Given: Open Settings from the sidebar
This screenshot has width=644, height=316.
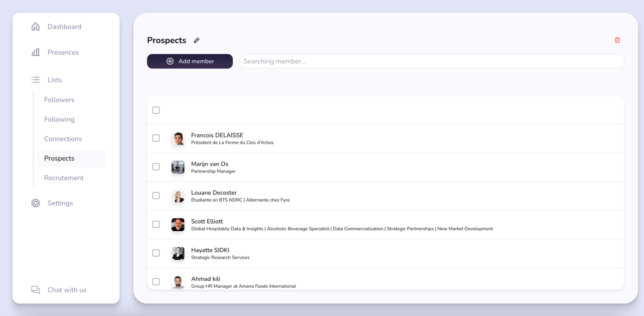Looking at the screenshot, I should click(x=60, y=203).
